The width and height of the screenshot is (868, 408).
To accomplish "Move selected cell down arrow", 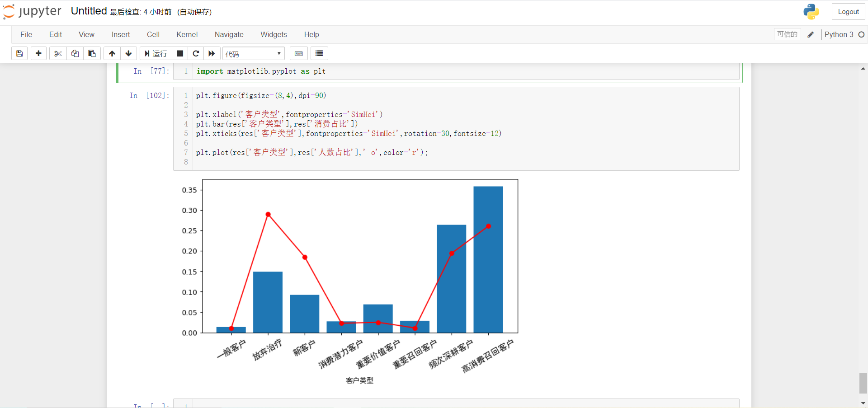I will click(x=129, y=53).
